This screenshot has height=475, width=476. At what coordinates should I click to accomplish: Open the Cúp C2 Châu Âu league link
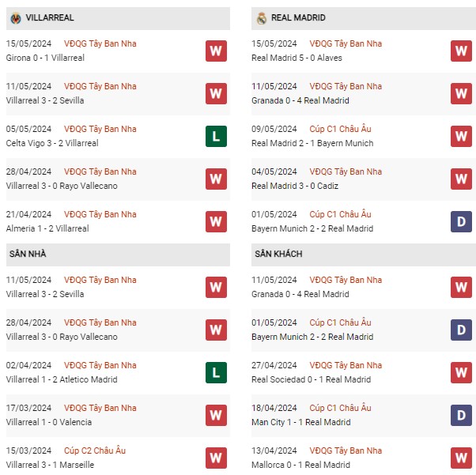[x=95, y=450]
